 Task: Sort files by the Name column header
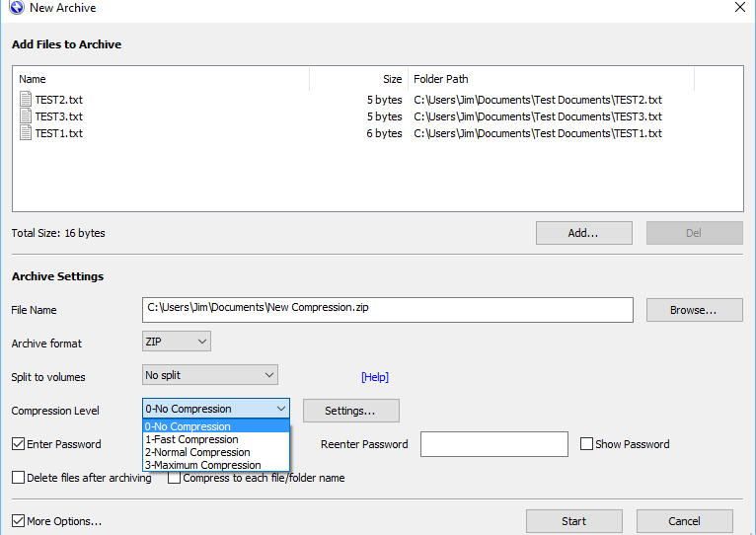tap(162, 79)
